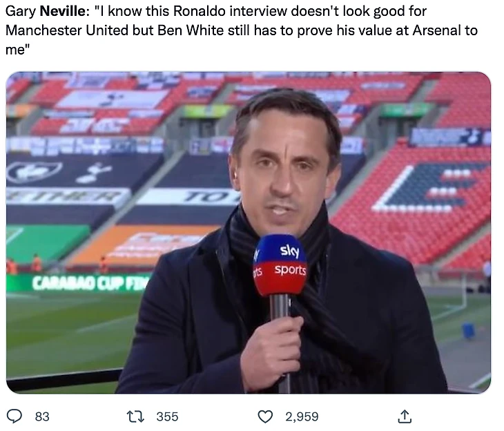Click the like count 2,959
This screenshot has width=504, height=431.
coord(302,416)
